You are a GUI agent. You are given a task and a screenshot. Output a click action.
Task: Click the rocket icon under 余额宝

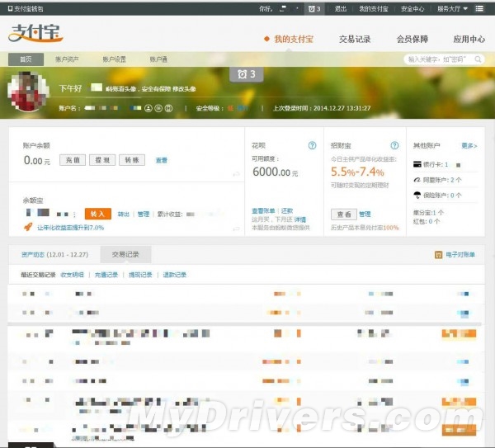(x=28, y=226)
